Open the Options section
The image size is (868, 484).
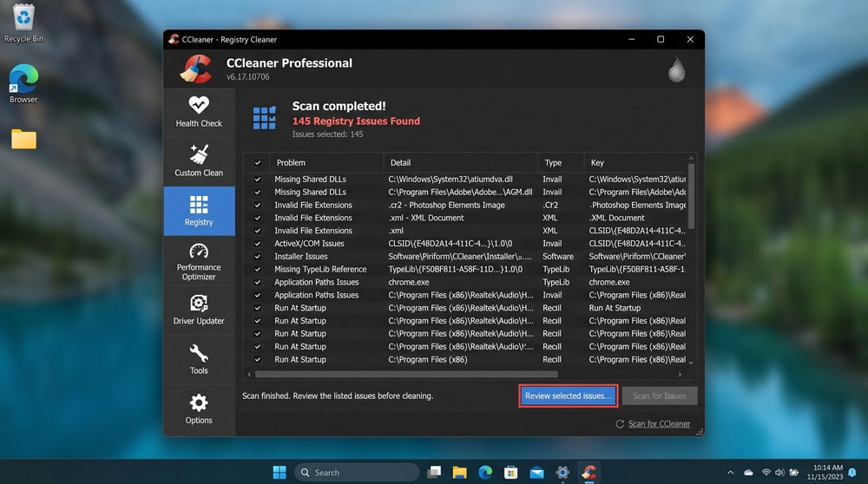pos(199,409)
